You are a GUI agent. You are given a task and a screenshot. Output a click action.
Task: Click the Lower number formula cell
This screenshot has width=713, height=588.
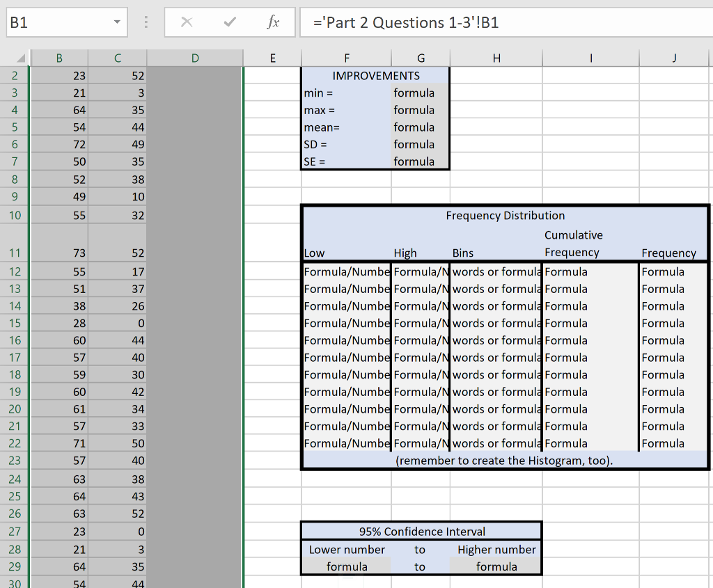click(x=347, y=566)
